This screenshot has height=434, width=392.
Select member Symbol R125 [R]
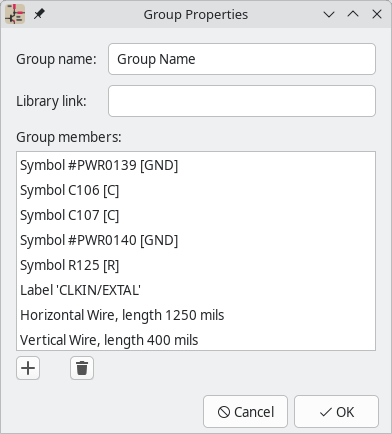coord(196,265)
